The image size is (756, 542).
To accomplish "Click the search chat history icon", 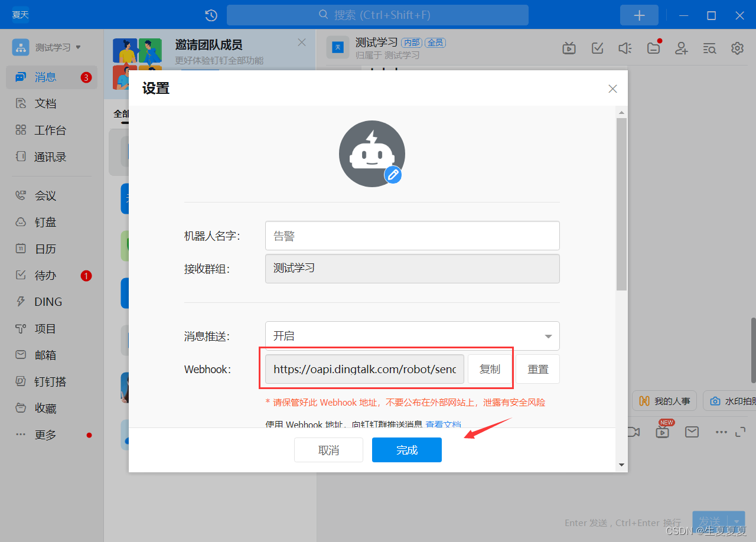I will (709, 48).
